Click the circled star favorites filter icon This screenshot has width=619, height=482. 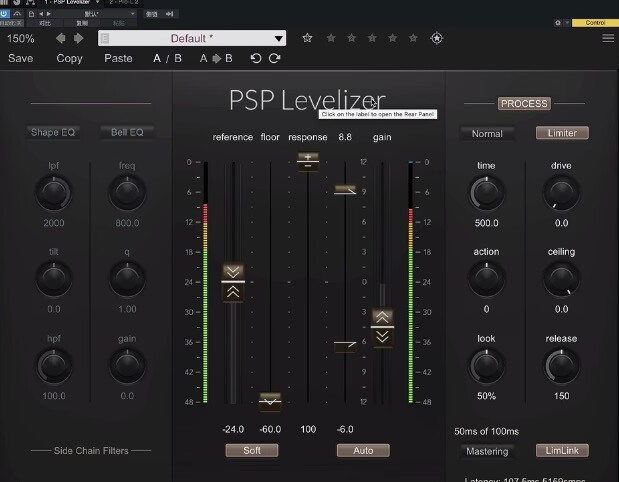point(437,38)
